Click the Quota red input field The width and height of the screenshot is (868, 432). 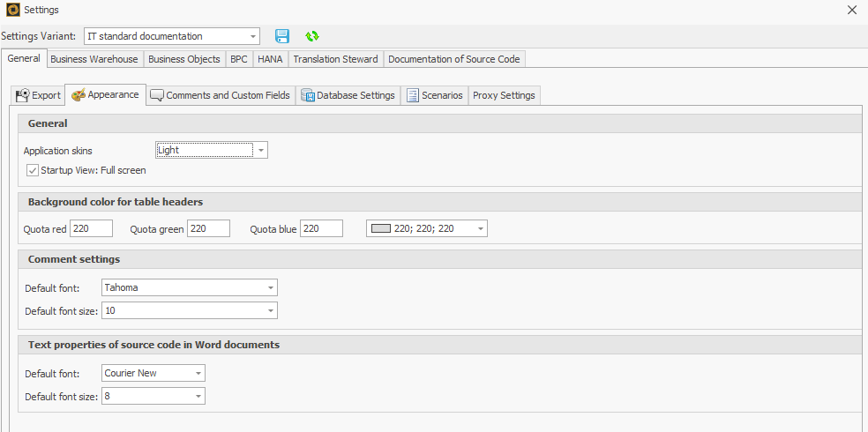91,229
